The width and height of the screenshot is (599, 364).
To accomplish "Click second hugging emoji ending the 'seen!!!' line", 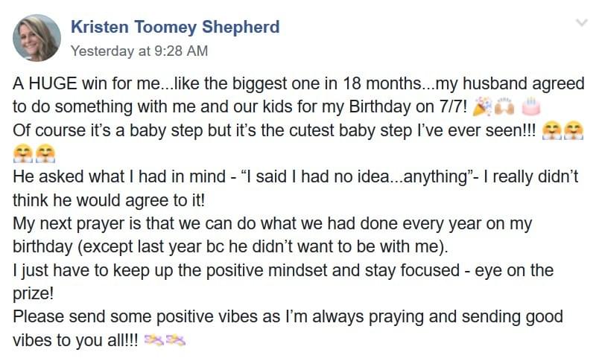I will pos(574,130).
